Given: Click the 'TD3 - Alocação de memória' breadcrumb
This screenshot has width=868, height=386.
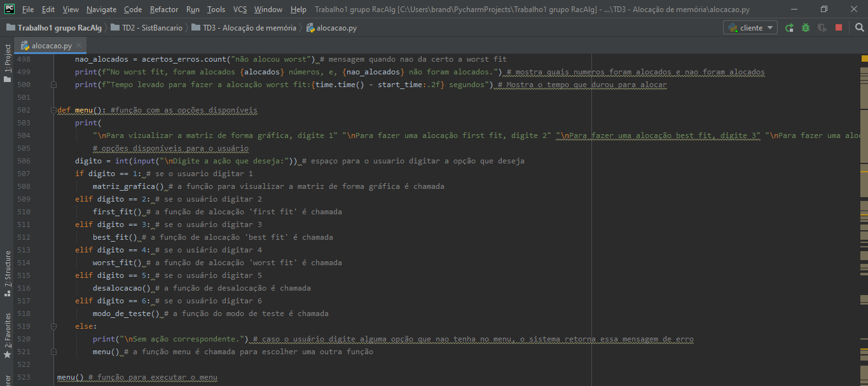Looking at the screenshot, I should point(244,28).
